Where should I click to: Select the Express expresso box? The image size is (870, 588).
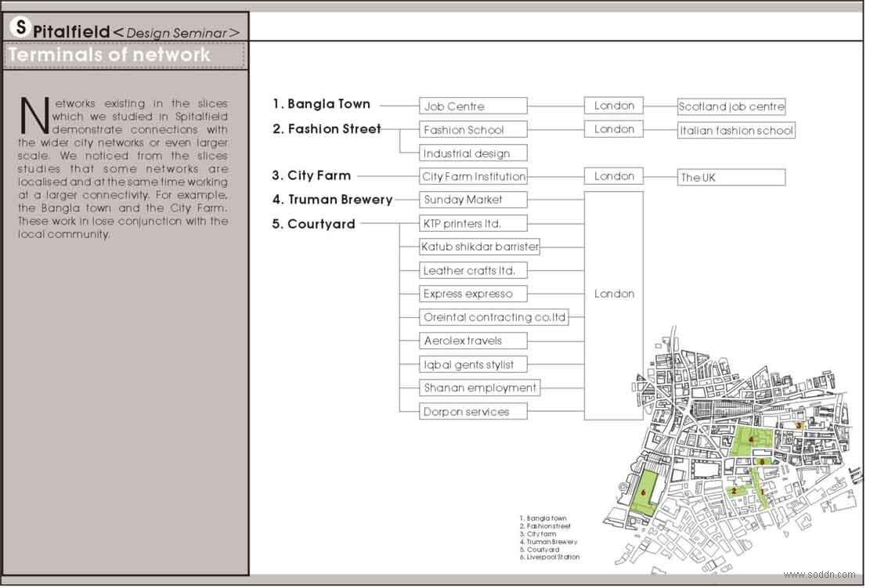coord(473,294)
